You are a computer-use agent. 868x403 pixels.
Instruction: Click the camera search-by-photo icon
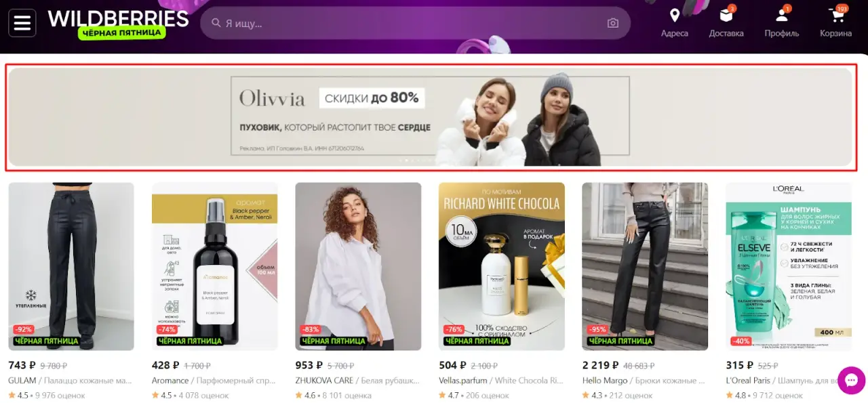pyautogui.click(x=612, y=23)
